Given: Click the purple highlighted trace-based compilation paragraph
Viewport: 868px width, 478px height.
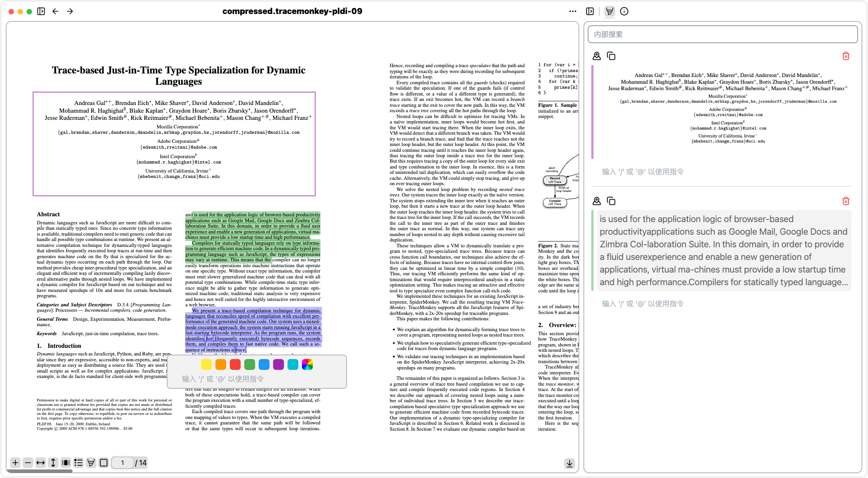Looking at the screenshot, I should 253,330.
